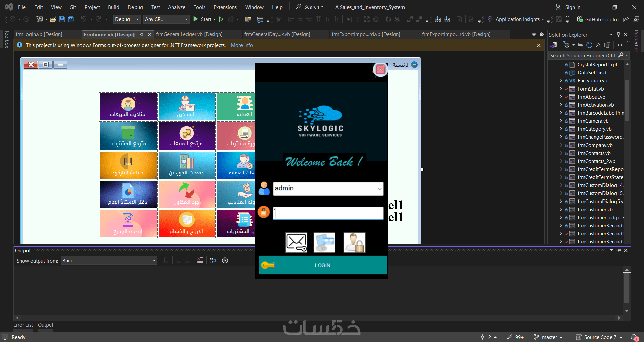Click the password input field

click(x=328, y=213)
